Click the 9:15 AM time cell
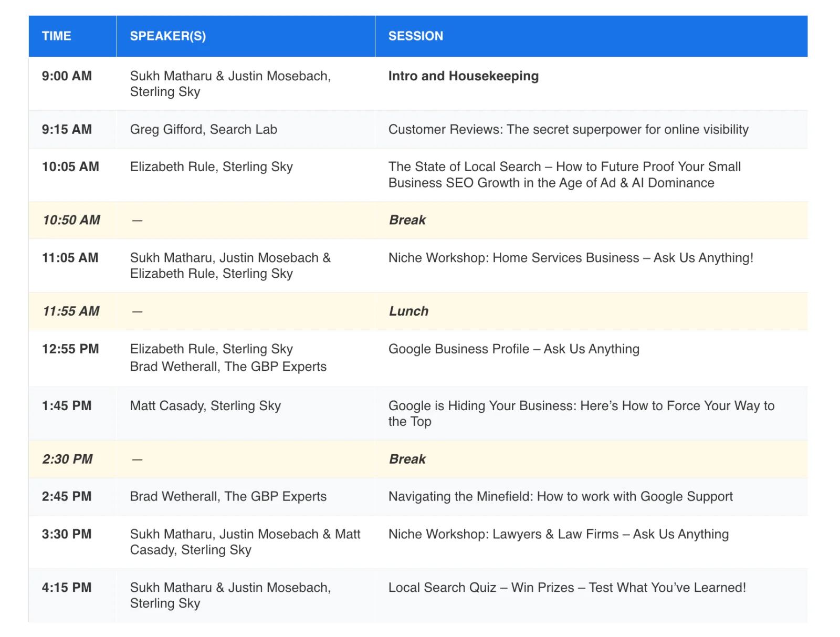This screenshot has height=637, width=840. pyautogui.click(x=67, y=130)
